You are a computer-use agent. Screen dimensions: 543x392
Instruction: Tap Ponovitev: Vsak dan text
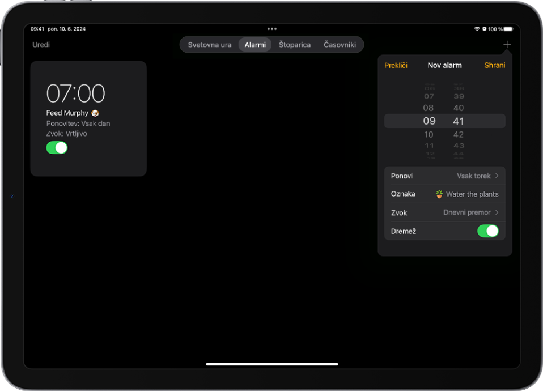point(78,123)
